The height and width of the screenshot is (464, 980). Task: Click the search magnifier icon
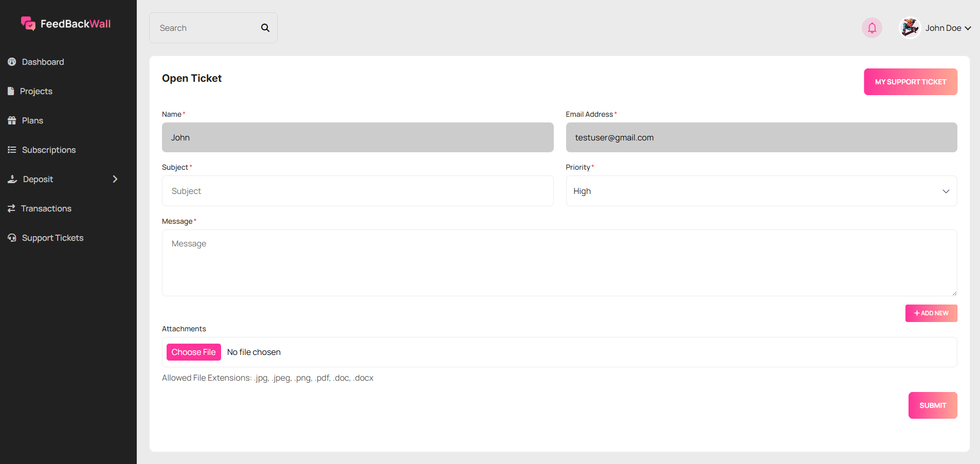coord(265,28)
